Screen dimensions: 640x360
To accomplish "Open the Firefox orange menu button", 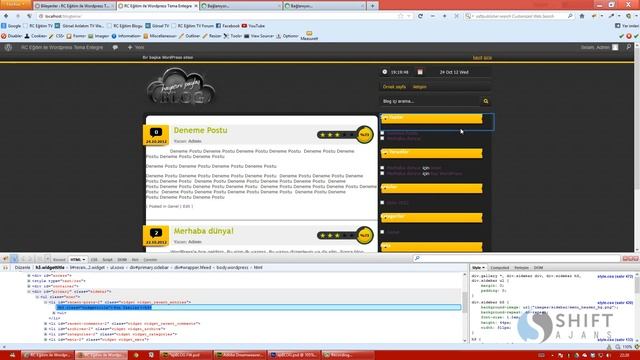I will [16, 4].
